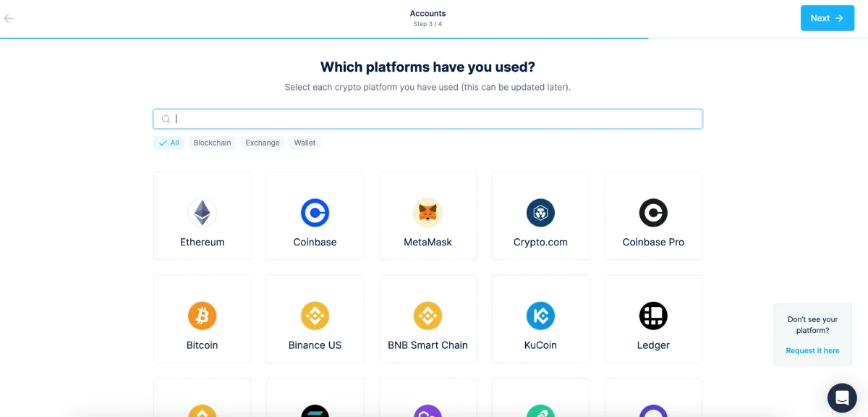
Task: Focus the platform search field
Action: coord(427,119)
